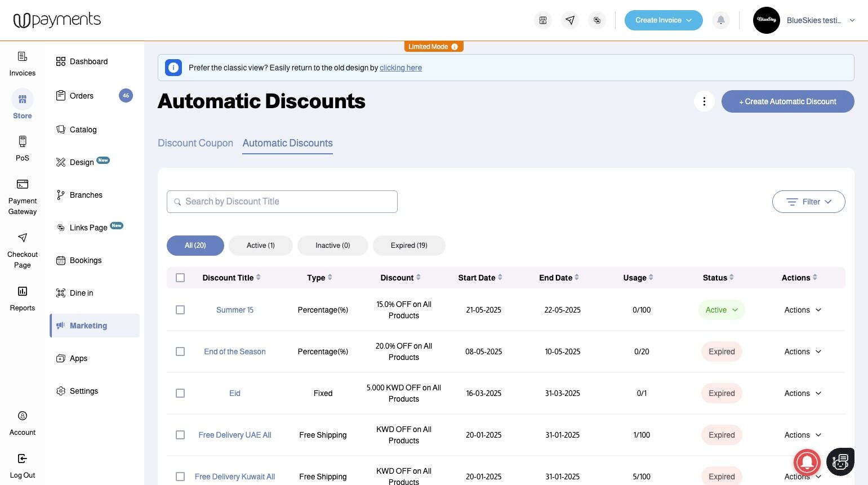Open Active status dropdown for Summer 15
This screenshot has width=868, height=485.
coord(722,310)
